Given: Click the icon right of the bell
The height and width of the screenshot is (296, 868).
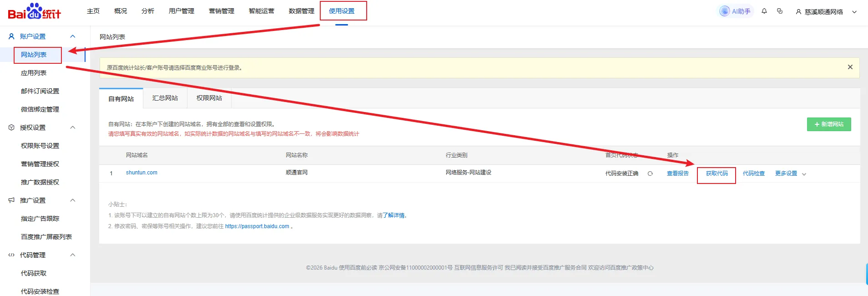Looking at the screenshot, I should click(x=780, y=11).
